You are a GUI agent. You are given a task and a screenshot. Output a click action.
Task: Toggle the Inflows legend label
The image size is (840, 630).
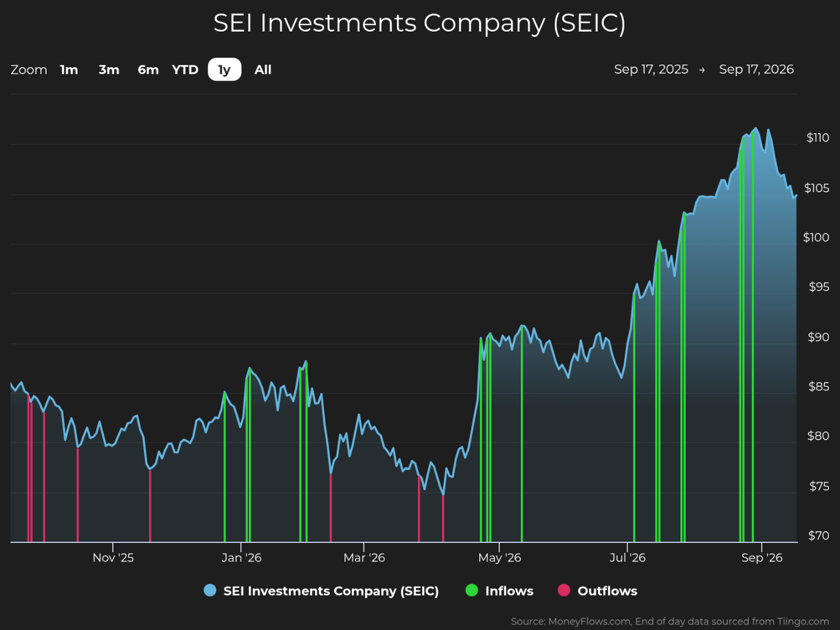509,591
